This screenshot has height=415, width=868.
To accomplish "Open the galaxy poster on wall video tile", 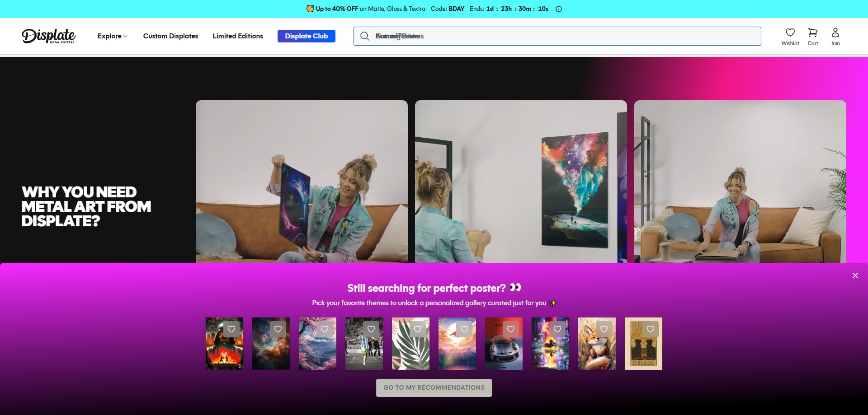I will tap(521, 182).
